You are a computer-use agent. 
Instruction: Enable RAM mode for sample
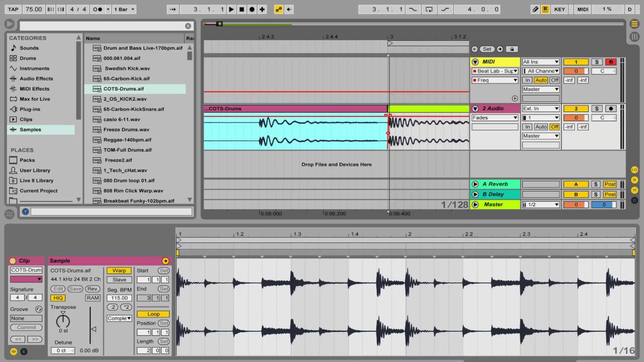pos(93,298)
